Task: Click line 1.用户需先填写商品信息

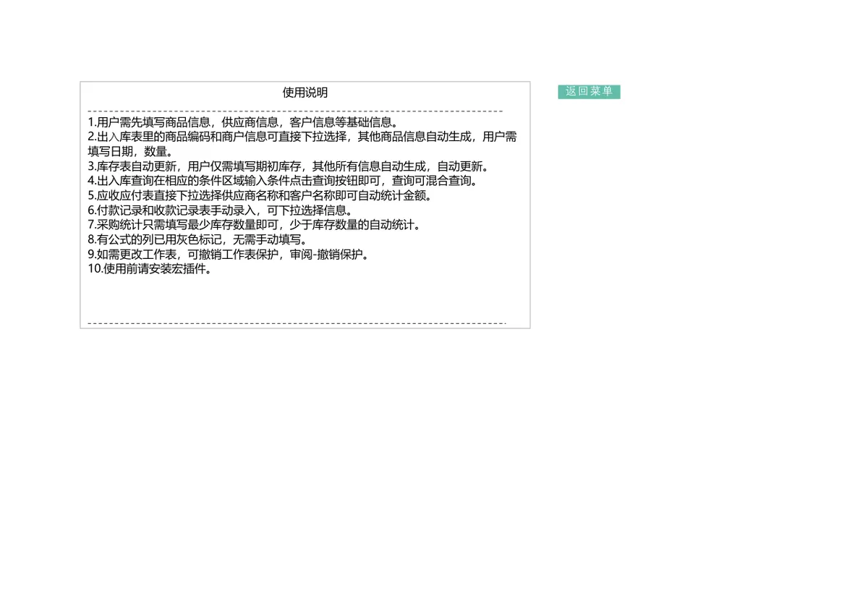Action: click(243, 122)
